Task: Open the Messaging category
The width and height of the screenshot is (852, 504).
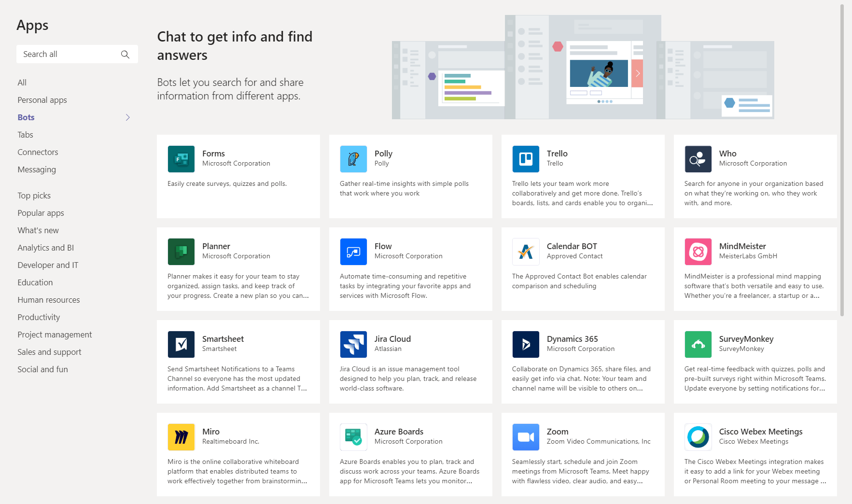Action: coord(37,169)
